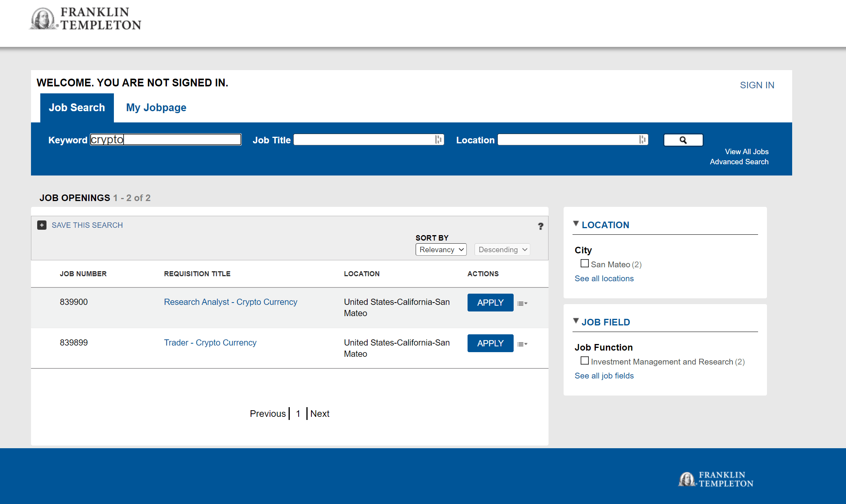
Task: Click the magnifier search button
Action: (x=683, y=140)
